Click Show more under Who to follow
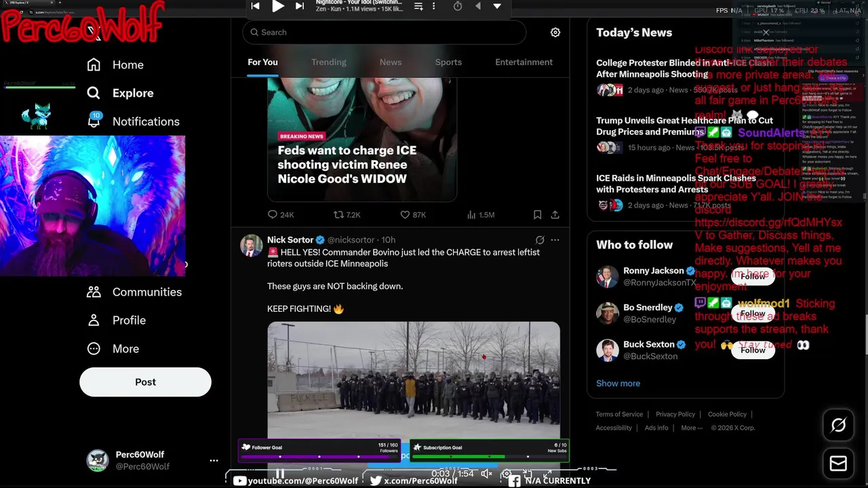 coord(618,384)
